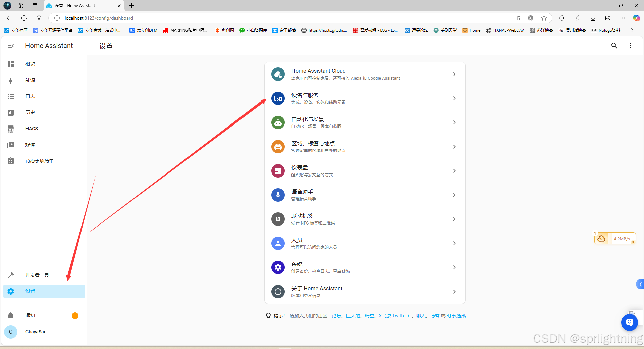Viewport: 644px width, 349px height.
Task: Open browser extensions puzzle icon
Action: [562, 18]
